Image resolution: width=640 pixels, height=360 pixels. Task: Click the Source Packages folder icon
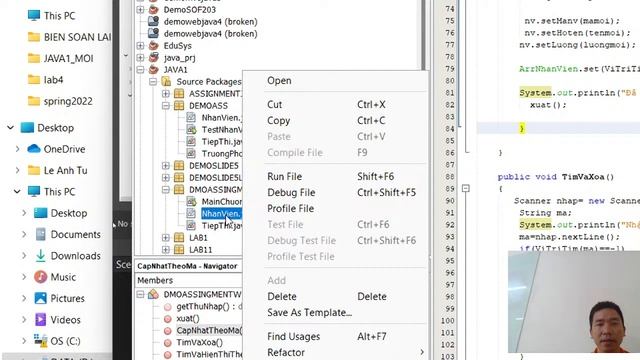[166, 81]
